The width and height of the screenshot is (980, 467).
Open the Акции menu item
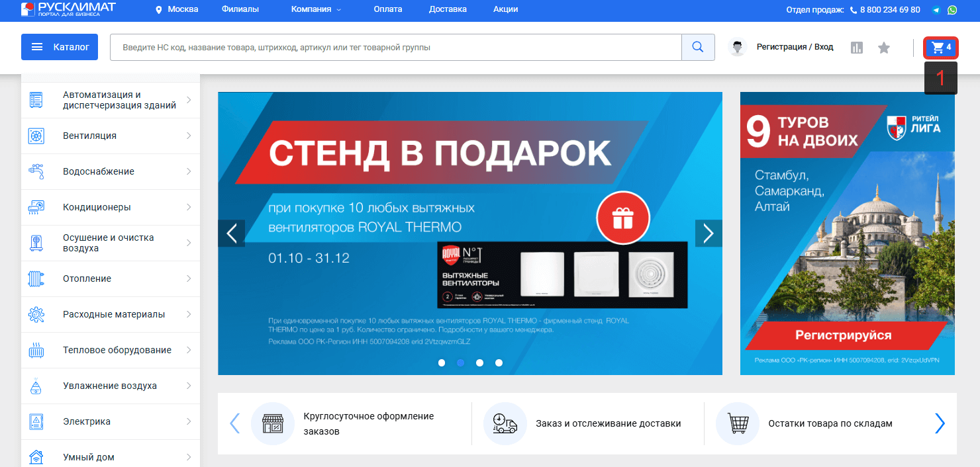(x=505, y=9)
